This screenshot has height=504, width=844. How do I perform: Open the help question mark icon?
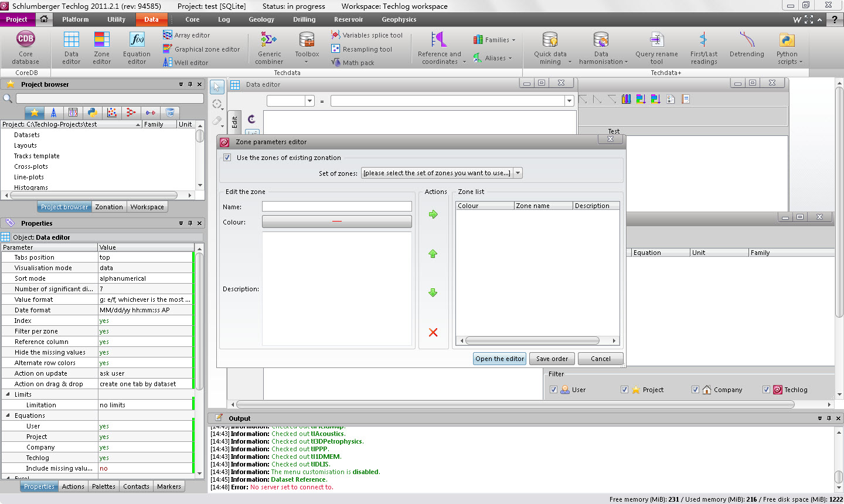[x=835, y=19]
